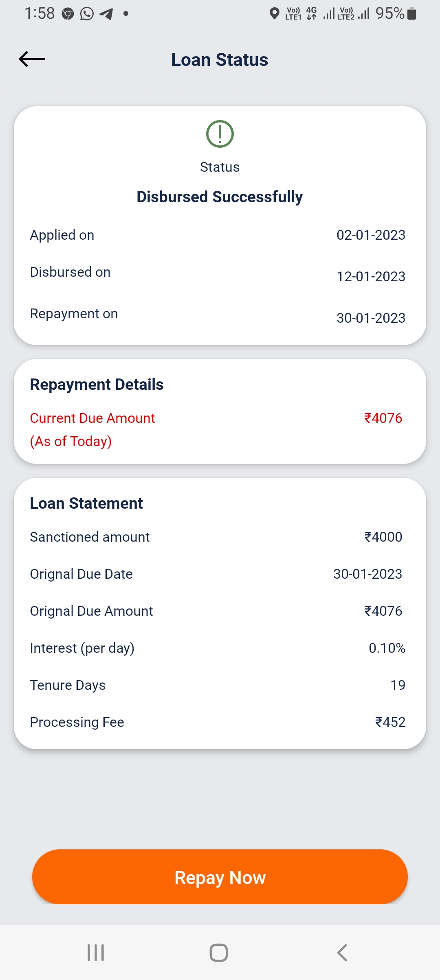The height and width of the screenshot is (980, 440).
Task: Tap the WhatsApp notification icon
Action: pos(87,14)
